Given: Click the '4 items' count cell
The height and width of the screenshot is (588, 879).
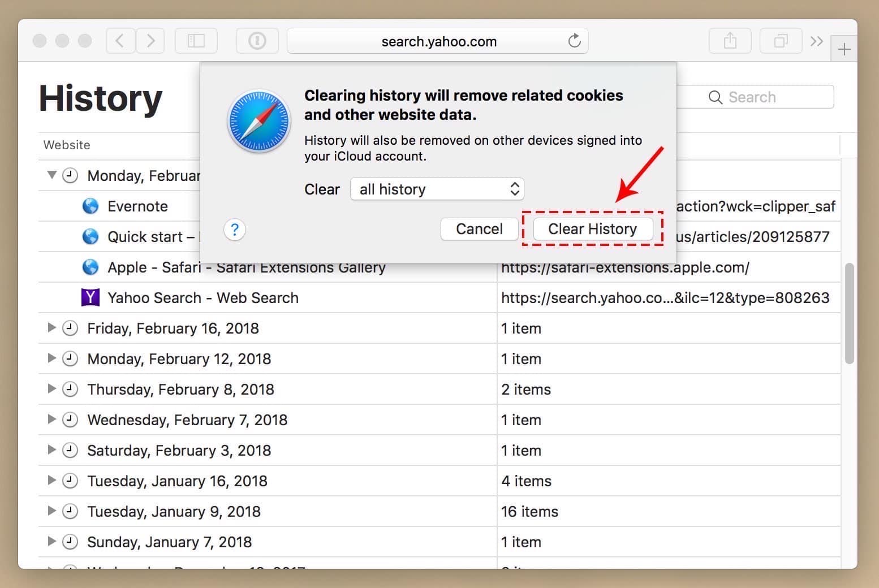Looking at the screenshot, I should pos(526,481).
